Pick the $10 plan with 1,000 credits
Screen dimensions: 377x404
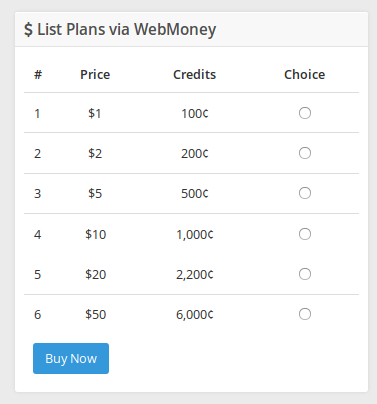(305, 234)
